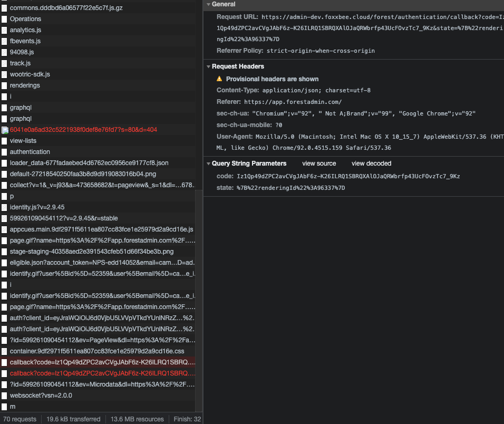Image resolution: width=504 pixels, height=424 pixels.
Task: Click the file icon beside websocket?vsn=2.0.0
Action: pyautogui.click(x=4, y=396)
